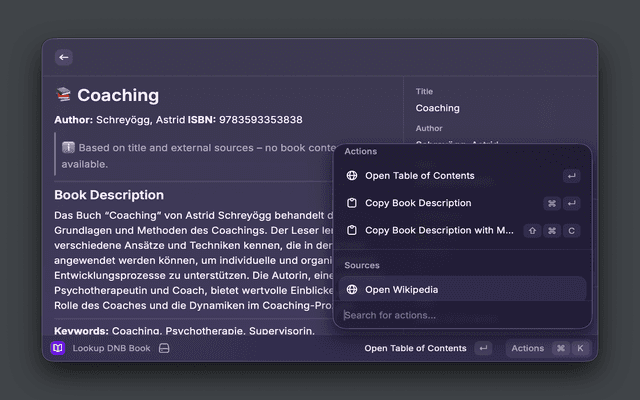Click clipboard icon beside Copy Book Description

[352, 203]
